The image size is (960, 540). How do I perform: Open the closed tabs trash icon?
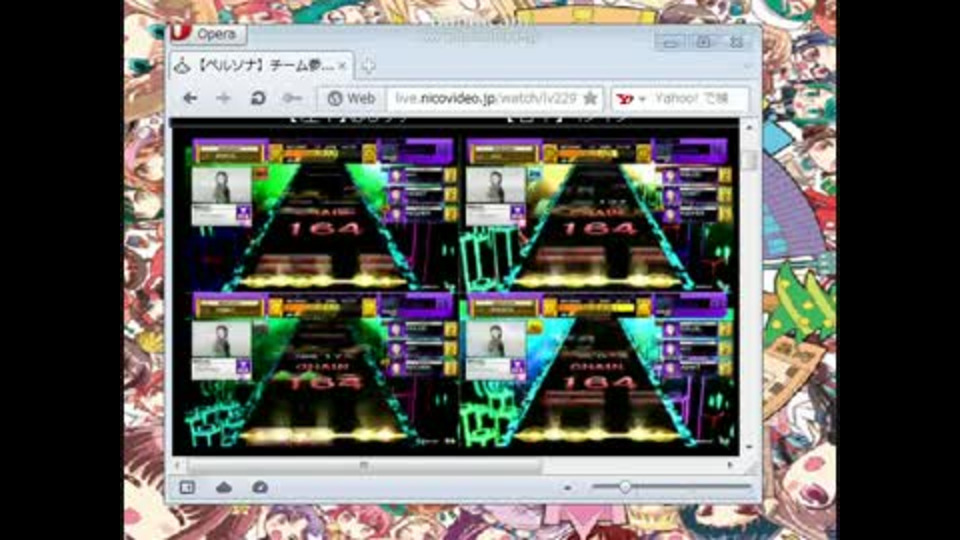[748, 66]
